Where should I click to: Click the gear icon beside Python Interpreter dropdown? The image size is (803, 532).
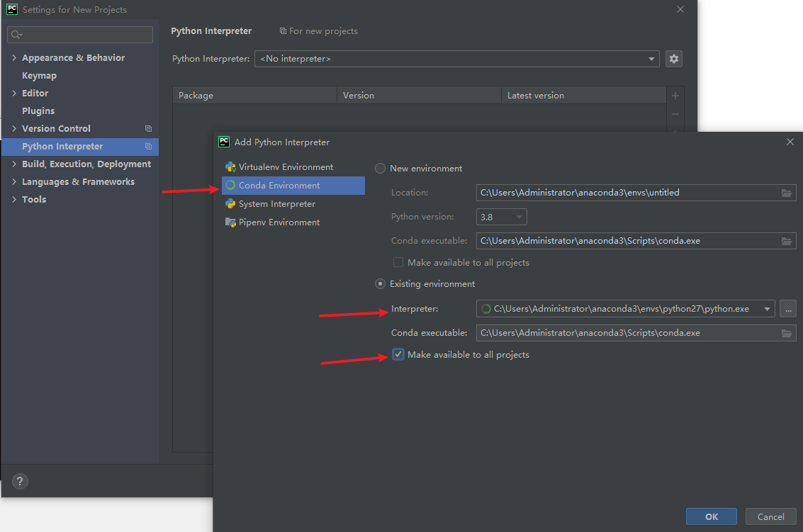(x=674, y=59)
